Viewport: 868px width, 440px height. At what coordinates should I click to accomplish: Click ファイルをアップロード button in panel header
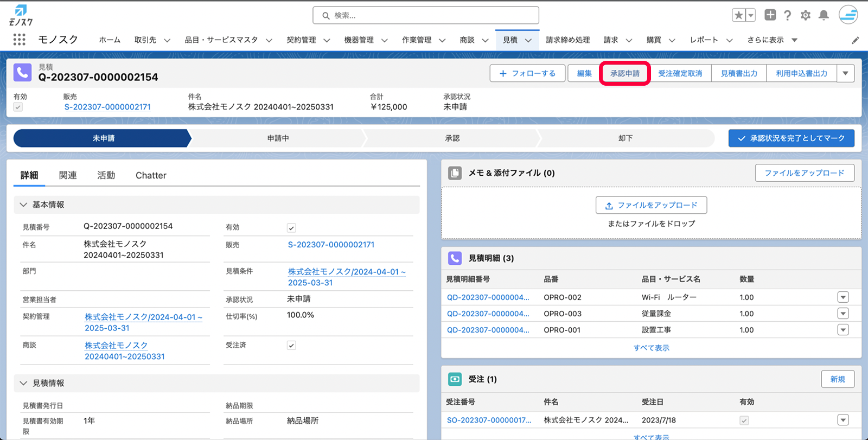click(x=805, y=173)
